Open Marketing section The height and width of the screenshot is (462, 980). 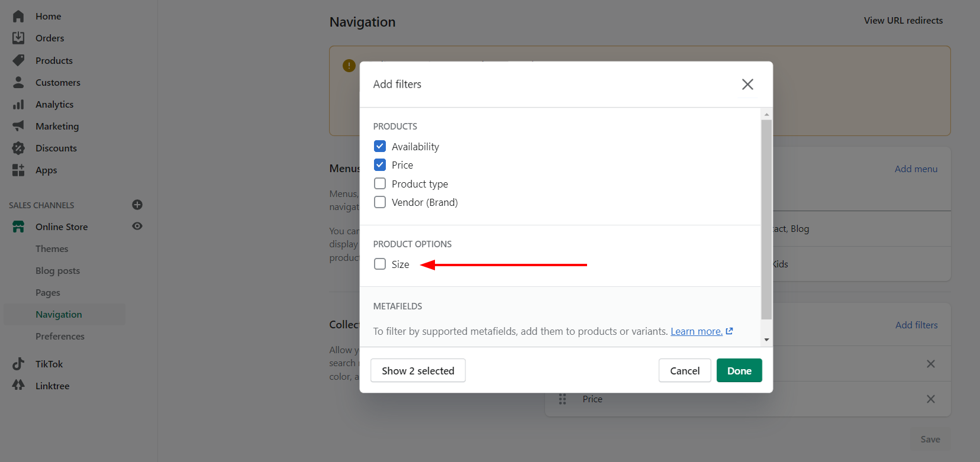click(57, 127)
